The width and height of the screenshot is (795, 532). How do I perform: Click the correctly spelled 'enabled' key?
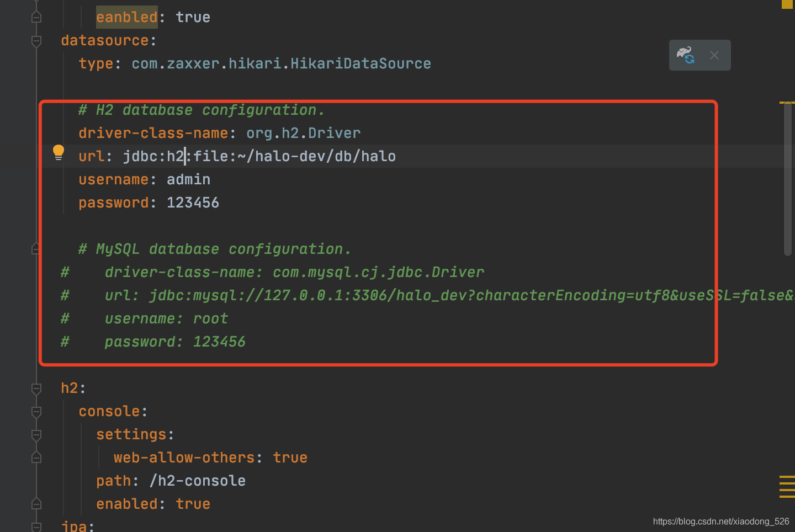[x=127, y=504]
